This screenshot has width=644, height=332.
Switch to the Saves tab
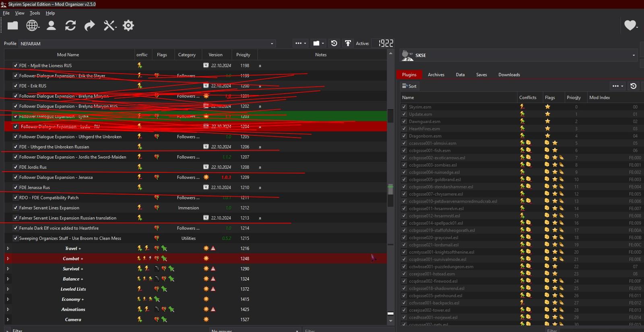pos(481,75)
